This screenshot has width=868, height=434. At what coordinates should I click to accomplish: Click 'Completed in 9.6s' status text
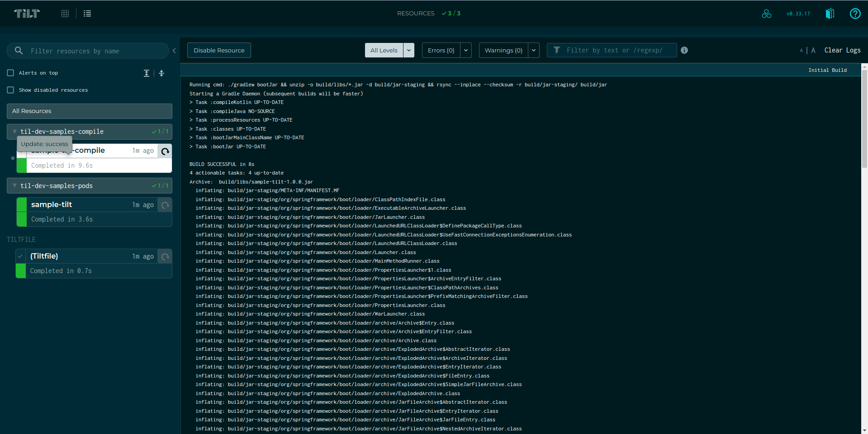pos(62,165)
